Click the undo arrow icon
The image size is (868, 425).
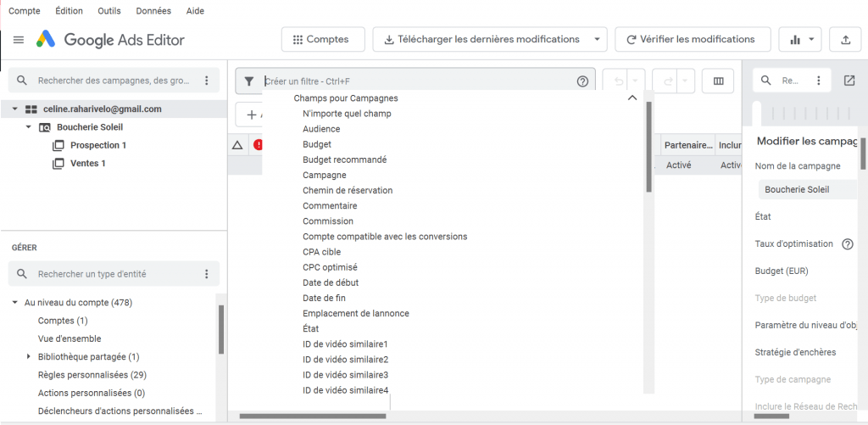pos(619,81)
